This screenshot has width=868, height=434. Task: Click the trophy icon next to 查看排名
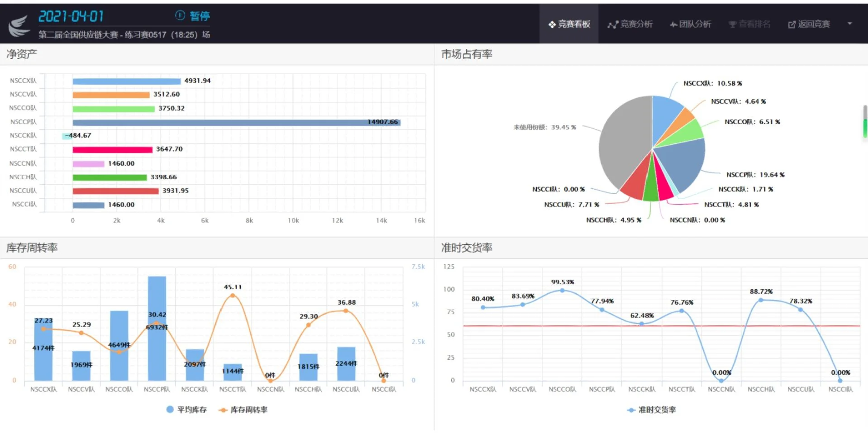coord(732,24)
